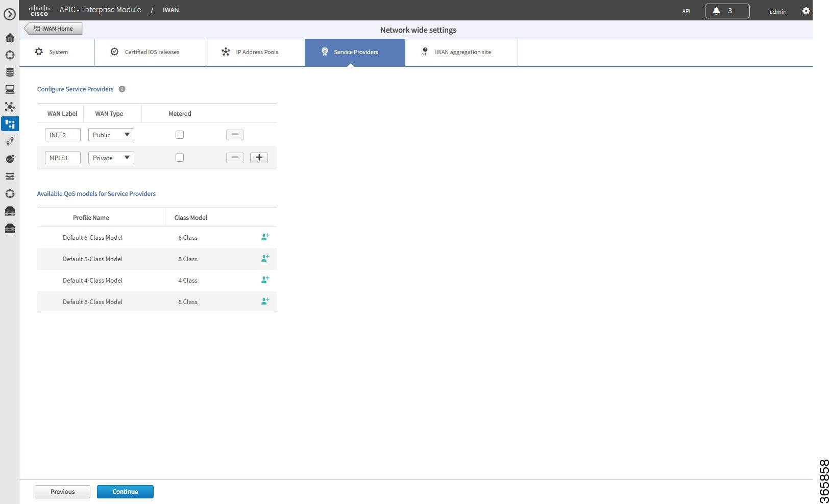Click the 'Configure Service Providers' heading
The height and width of the screenshot is (504, 829).
pyautogui.click(x=76, y=89)
